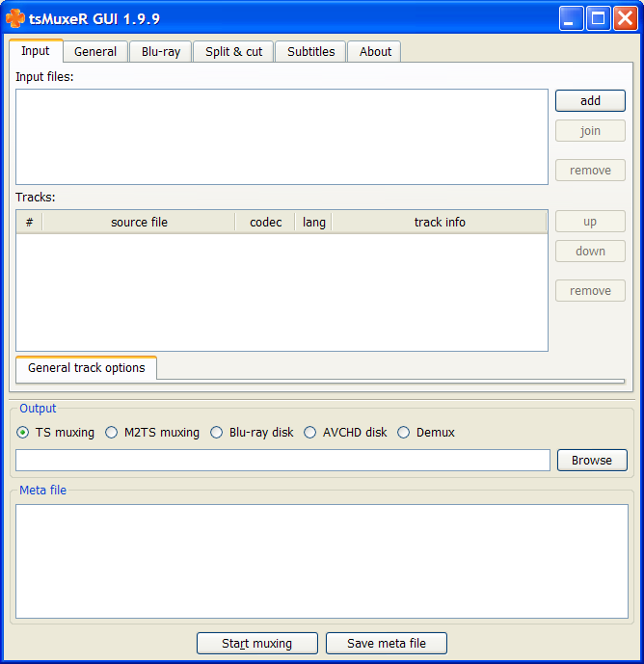Click the # column header
The image size is (644, 664).
[x=29, y=223]
